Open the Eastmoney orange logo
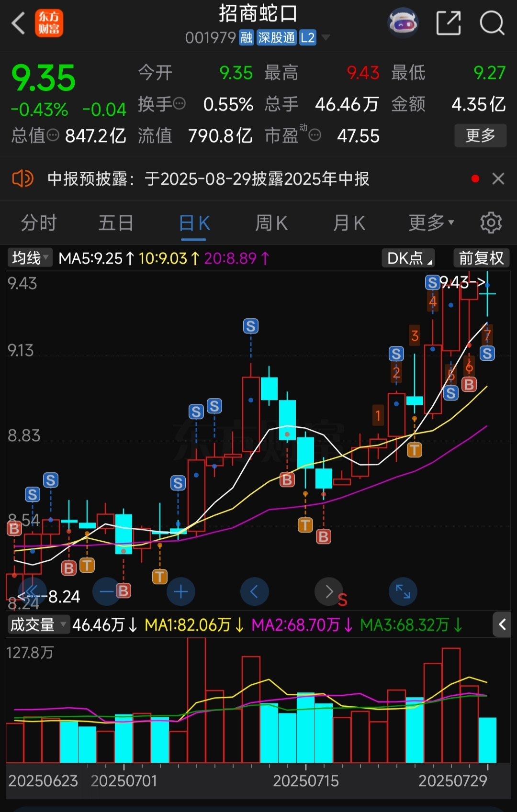Image resolution: width=517 pixels, height=812 pixels. [x=49, y=23]
